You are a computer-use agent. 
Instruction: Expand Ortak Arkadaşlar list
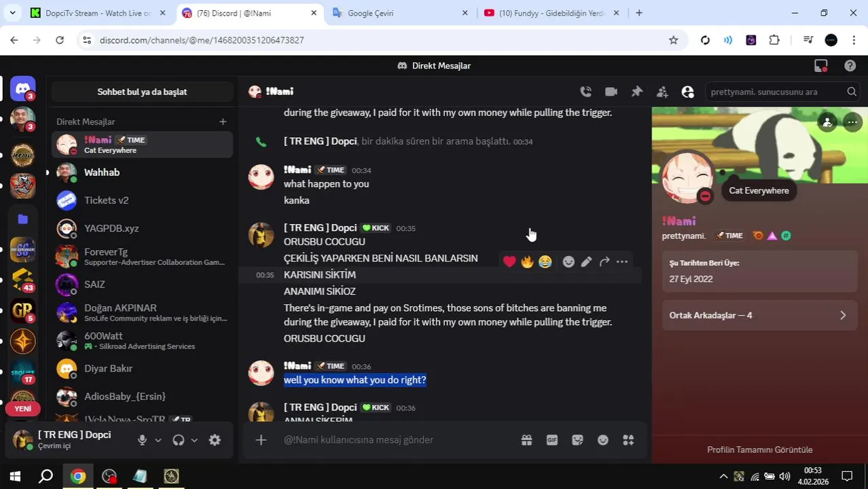click(x=759, y=315)
